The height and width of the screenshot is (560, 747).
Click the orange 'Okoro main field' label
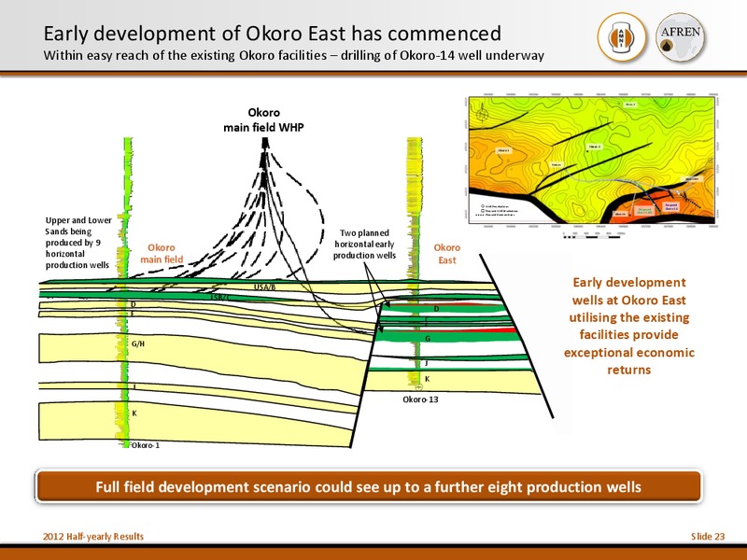162,253
